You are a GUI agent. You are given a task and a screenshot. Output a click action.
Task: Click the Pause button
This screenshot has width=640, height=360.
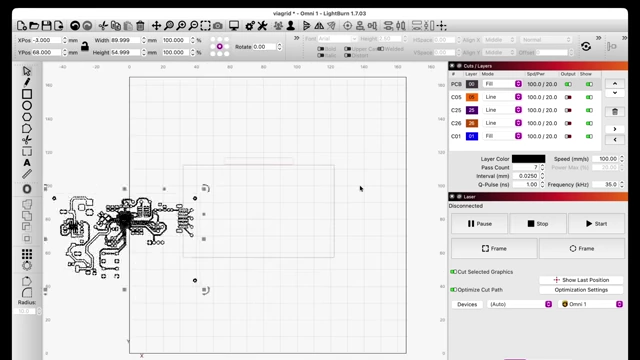pyautogui.click(x=479, y=224)
